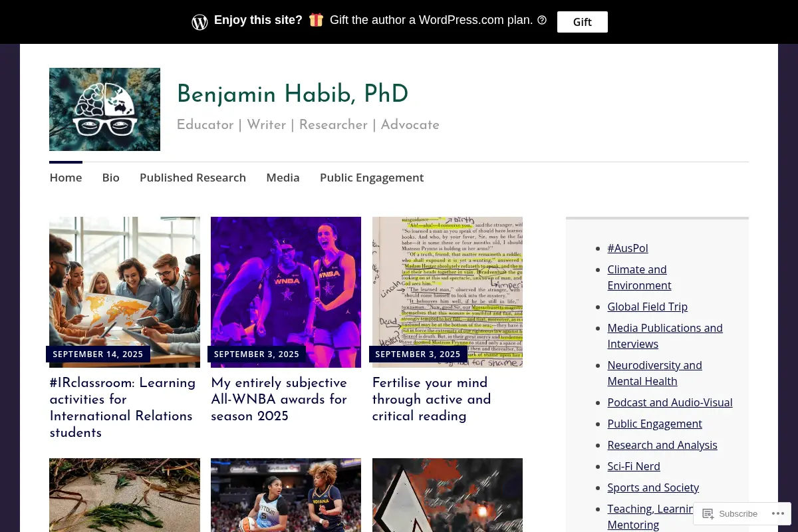
Task: Select the Sci-Fi Nerd category
Action: (634, 466)
